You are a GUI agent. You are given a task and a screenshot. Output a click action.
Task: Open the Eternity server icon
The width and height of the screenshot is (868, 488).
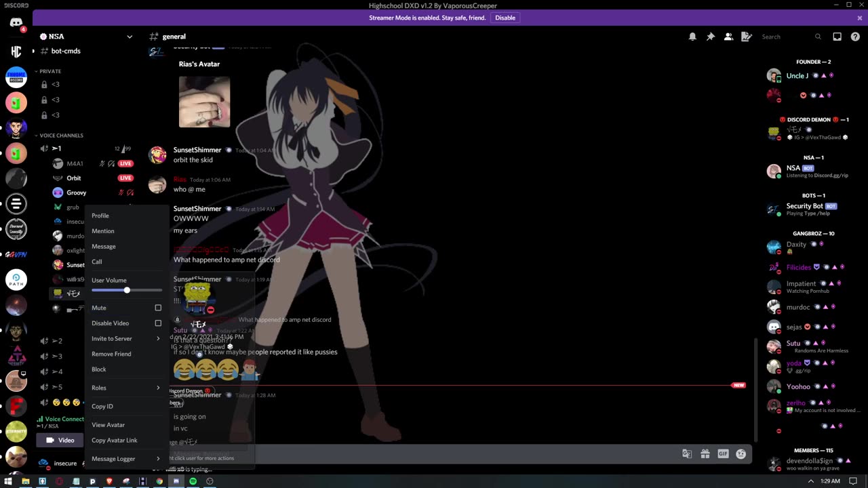coord(16,431)
